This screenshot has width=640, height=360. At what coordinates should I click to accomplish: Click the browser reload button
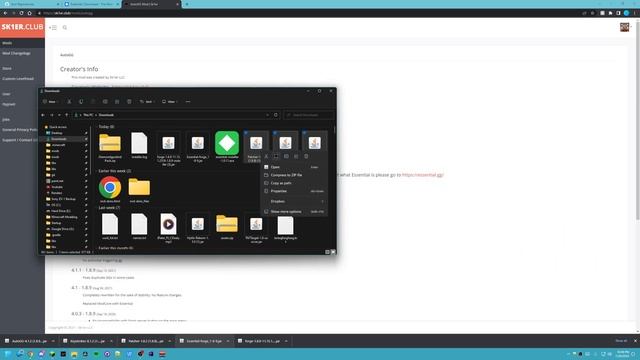(21, 13)
